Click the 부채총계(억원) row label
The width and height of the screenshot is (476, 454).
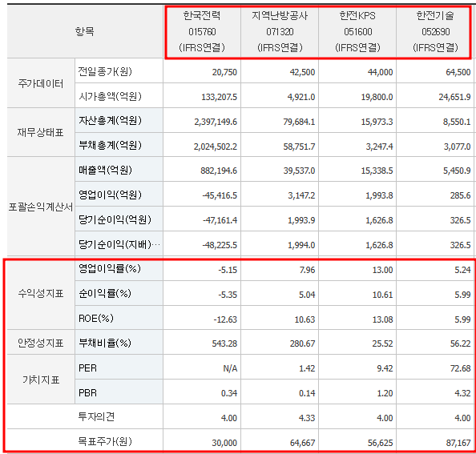(110, 145)
